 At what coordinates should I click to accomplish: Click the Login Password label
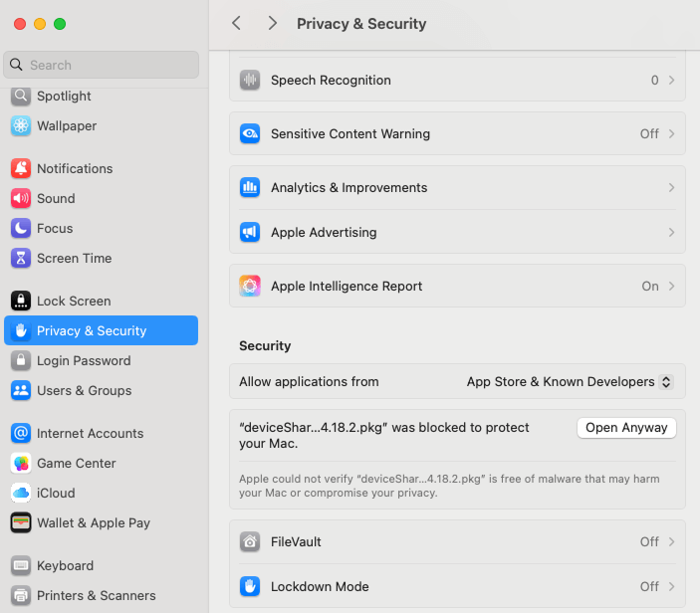coord(84,360)
